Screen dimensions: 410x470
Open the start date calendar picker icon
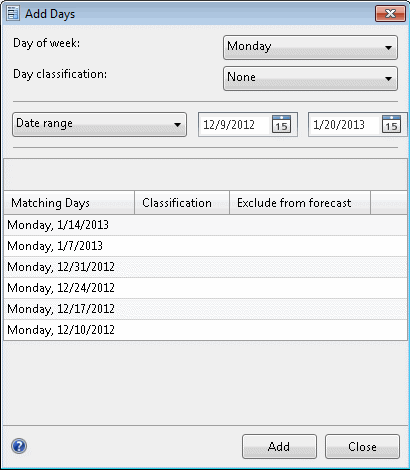(x=281, y=124)
